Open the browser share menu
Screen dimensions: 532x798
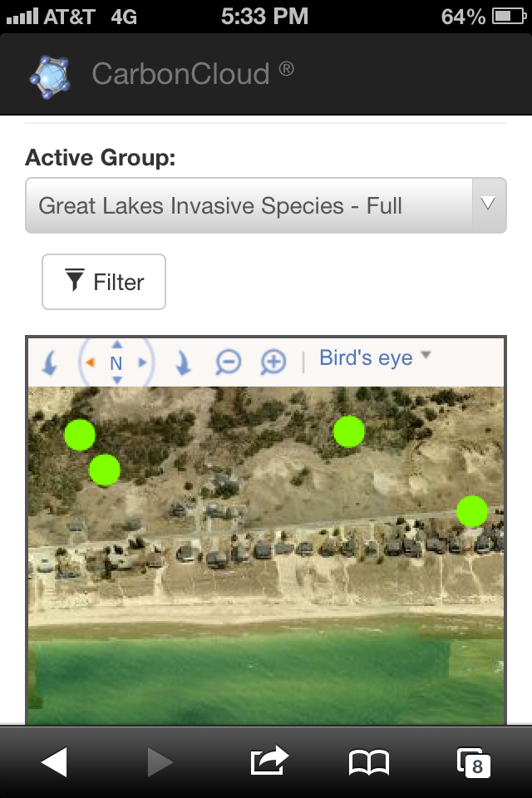(x=268, y=761)
